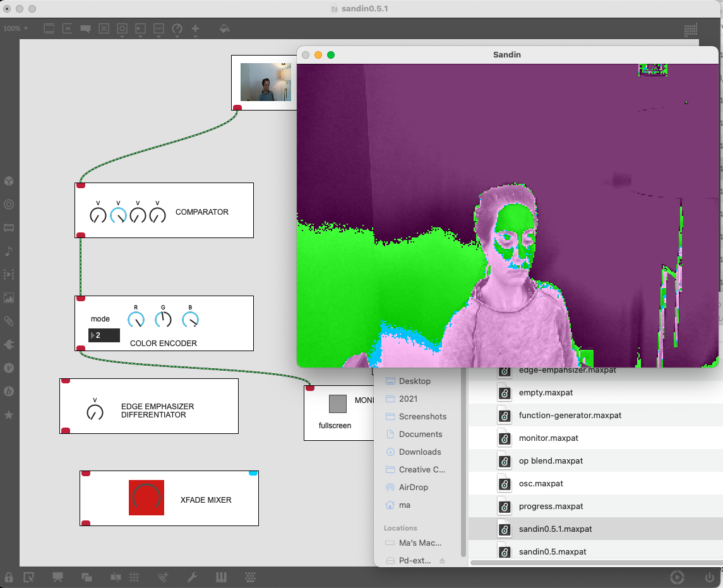Screen dimensions: 723x588
Task: Open the keyboard icon in bottom toolbar
Action: click(251, 577)
